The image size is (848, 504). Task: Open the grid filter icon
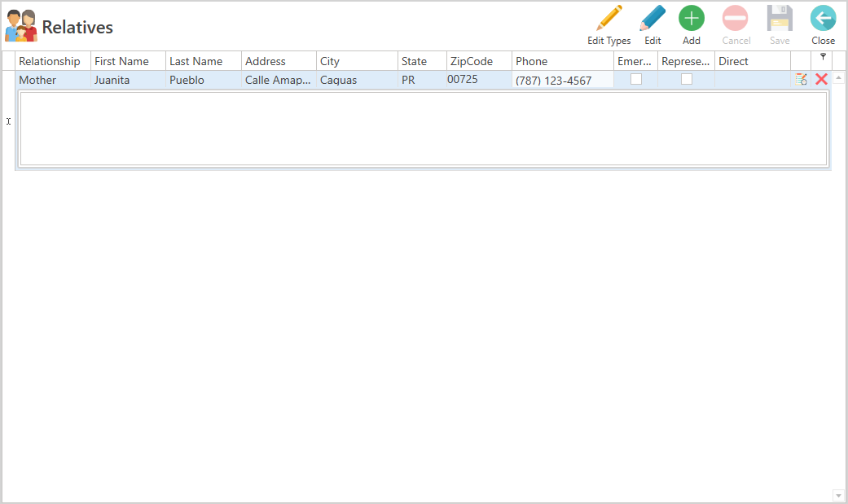point(823,56)
